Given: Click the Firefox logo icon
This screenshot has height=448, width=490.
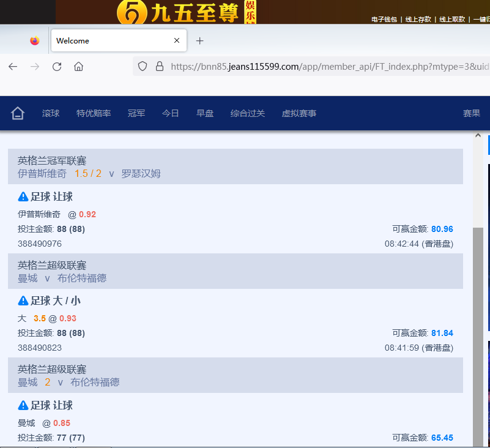Looking at the screenshot, I should 35,40.
